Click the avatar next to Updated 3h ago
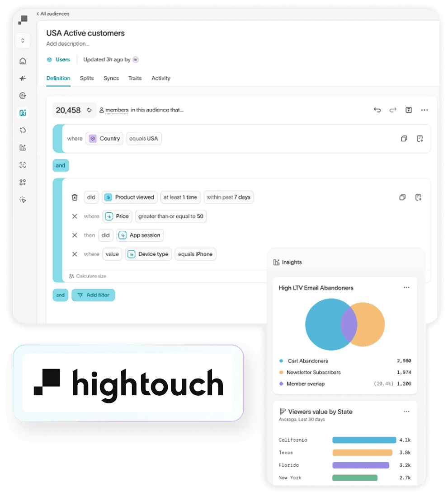Image resolution: width=448 pixels, height=496 pixels. [136, 60]
